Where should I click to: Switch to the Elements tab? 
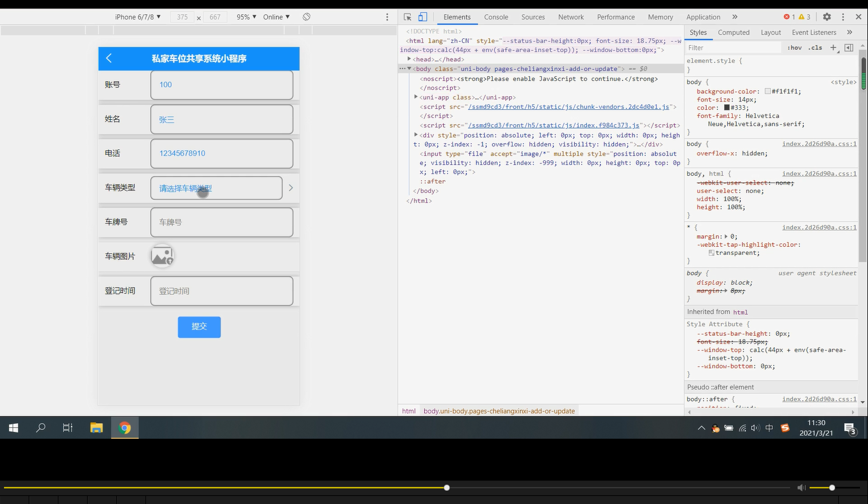pos(457,17)
